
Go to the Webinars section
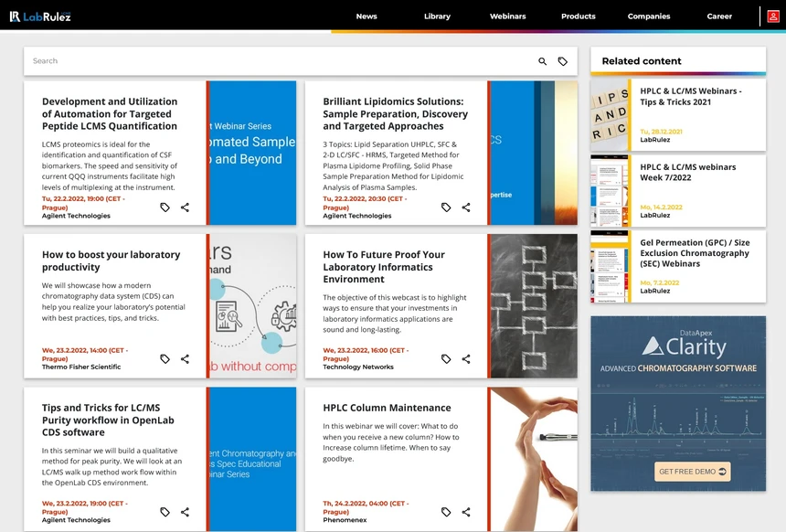point(508,16)
